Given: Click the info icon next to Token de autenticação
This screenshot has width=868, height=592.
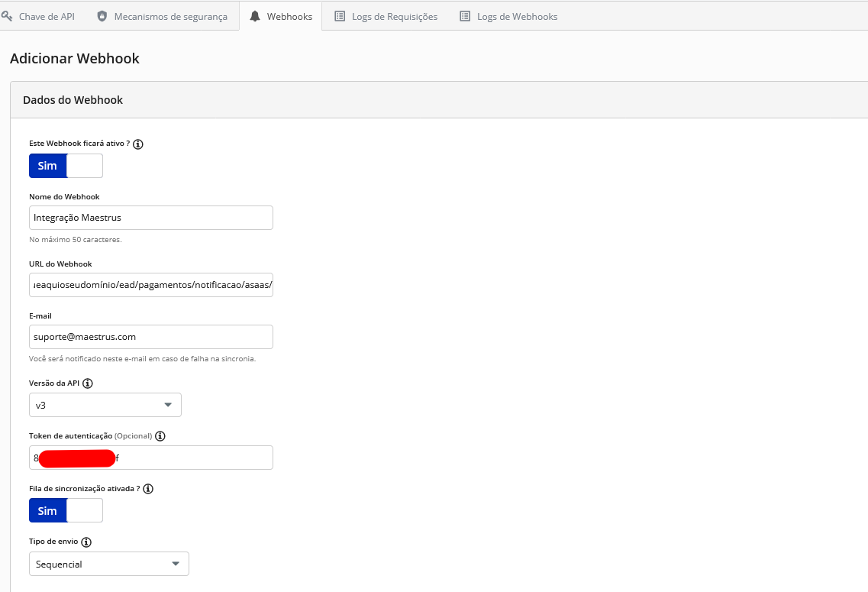Looking at the screenshot, I should (x=160, y=436).
